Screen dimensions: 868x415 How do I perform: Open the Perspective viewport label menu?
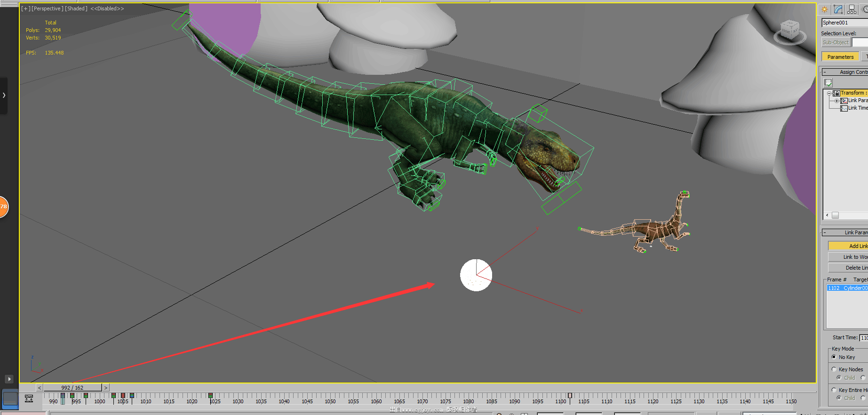(47, 8)
